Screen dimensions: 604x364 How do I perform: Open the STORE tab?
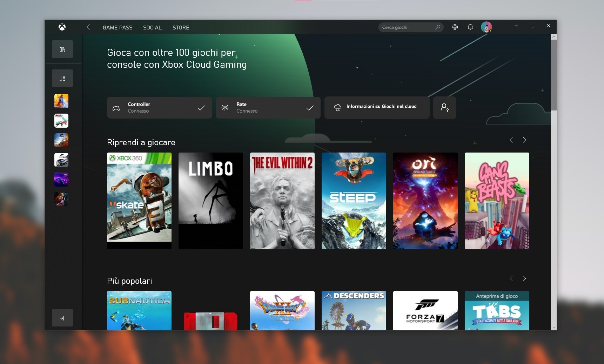(181, 27)
